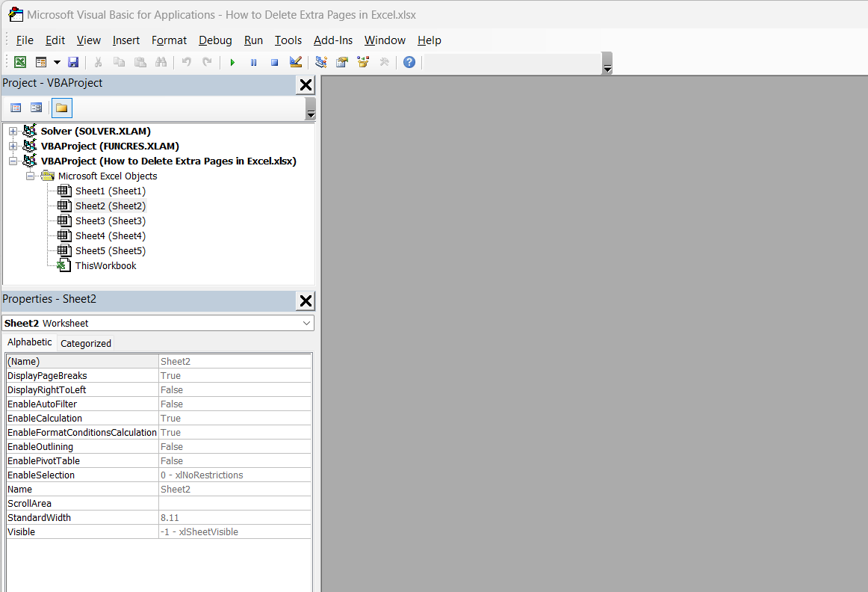Expand VBAProject (FUNCRES.XLAM) node
This screenshot has width=868, height=592.
(13, 147)
